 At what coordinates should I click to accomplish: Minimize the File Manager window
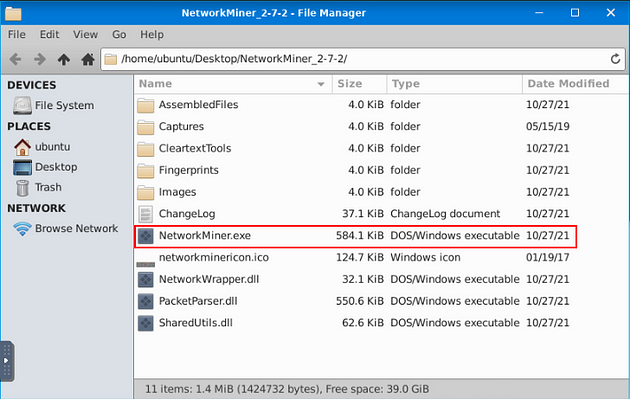point(539,13)
